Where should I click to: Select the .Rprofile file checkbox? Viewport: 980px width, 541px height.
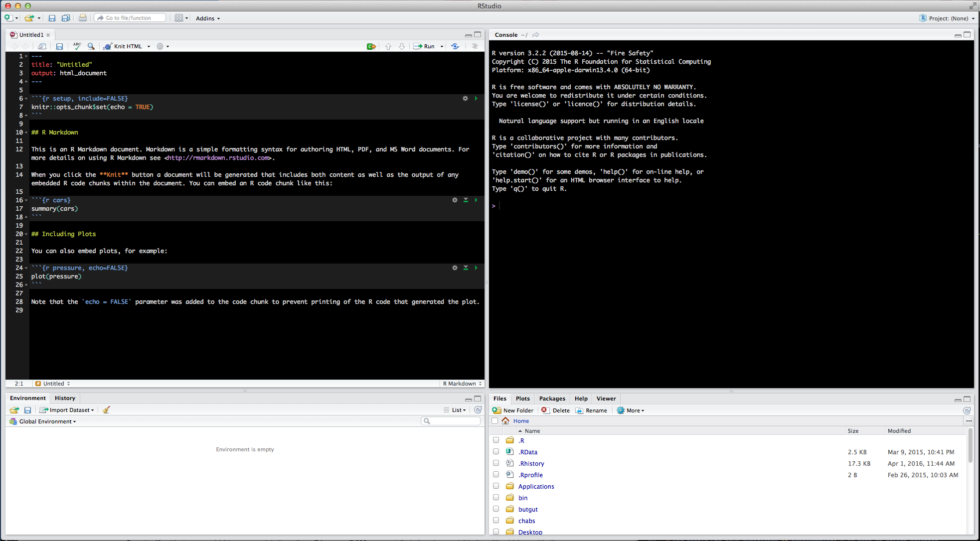point(496,475)
